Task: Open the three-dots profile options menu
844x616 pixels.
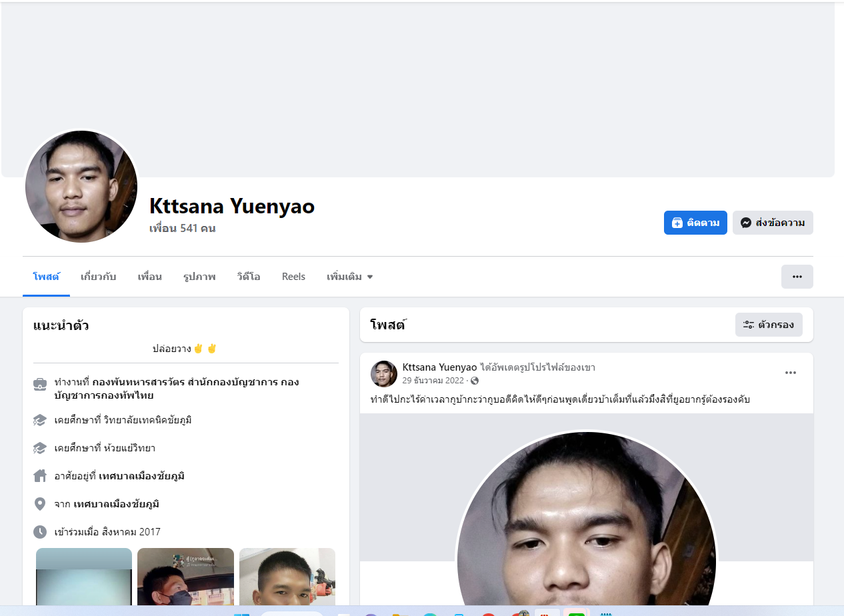Action: coord(797,277)
